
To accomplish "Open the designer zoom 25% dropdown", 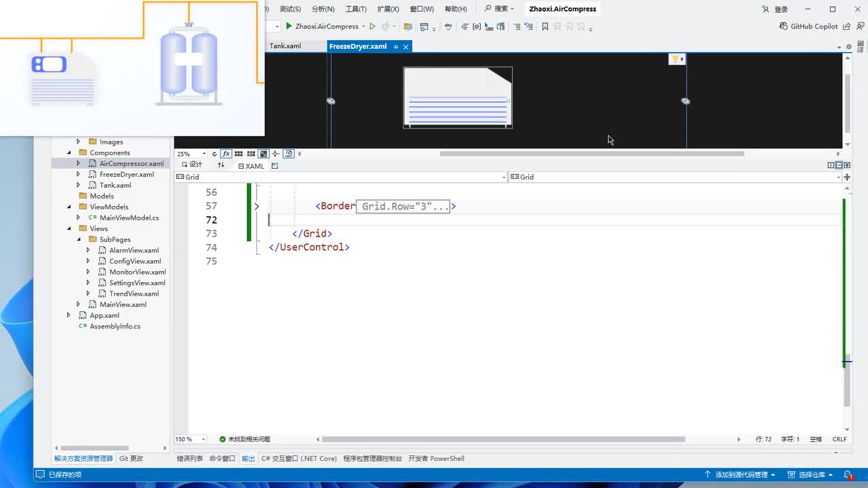I will tap(204, 154).
